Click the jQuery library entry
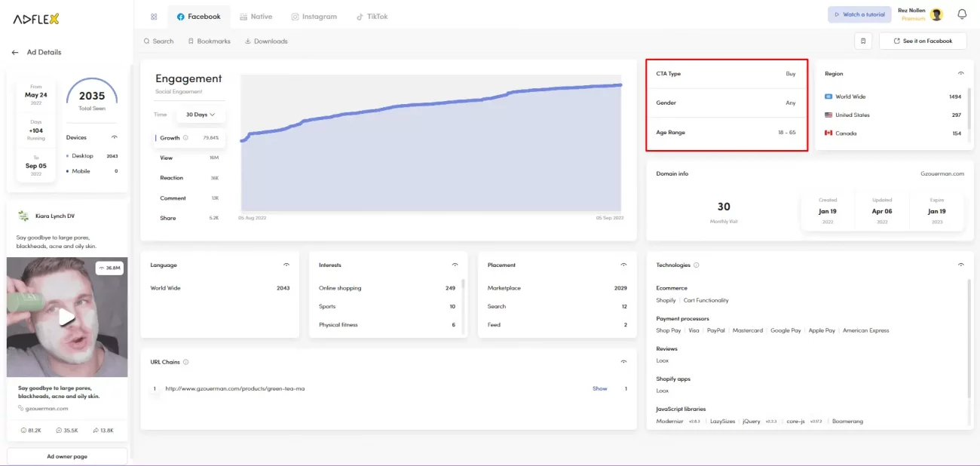This screenshot has height=466, width=980. click(751, 422)
